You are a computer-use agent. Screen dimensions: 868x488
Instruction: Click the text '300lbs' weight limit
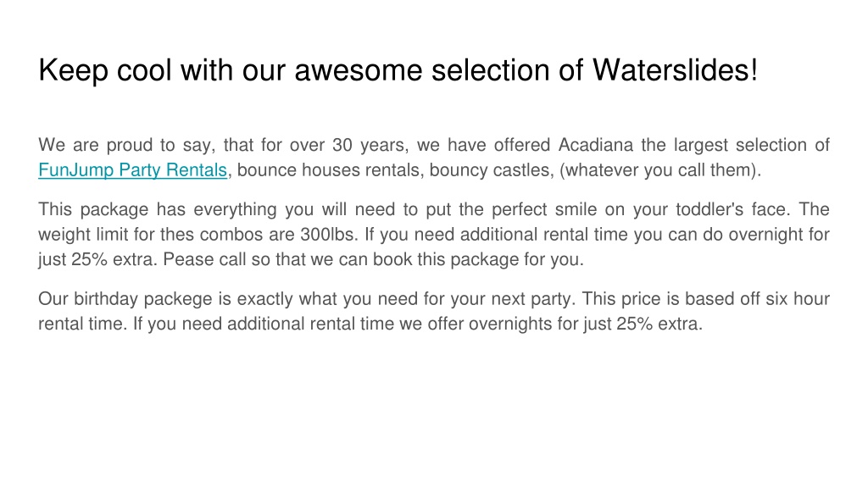tap(329, 235)
